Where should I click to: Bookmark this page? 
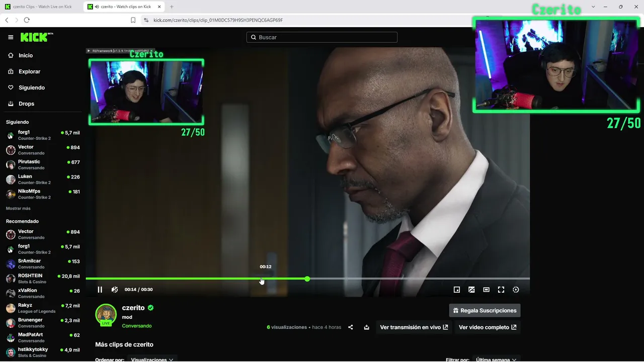[x=133, y=20]
